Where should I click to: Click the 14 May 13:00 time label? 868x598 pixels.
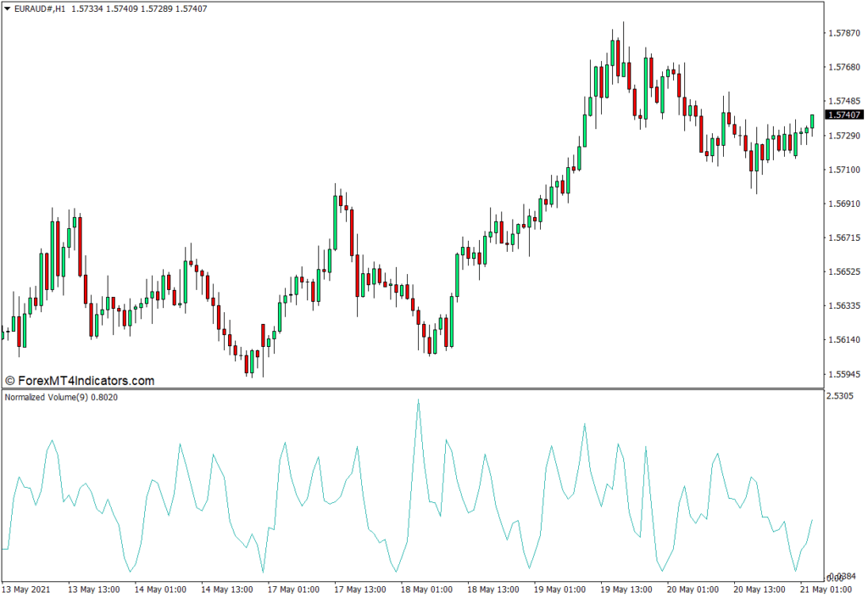coord(229,589)
